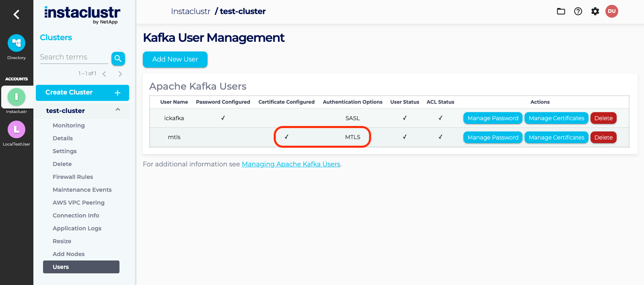Collapse the test-cluster menu chevron

[118, 110]
